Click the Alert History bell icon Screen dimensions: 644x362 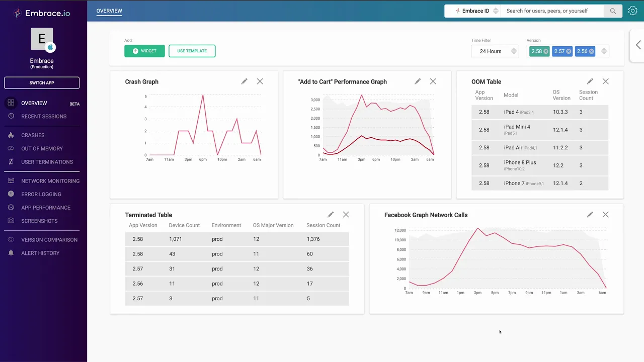pos(11,253)
